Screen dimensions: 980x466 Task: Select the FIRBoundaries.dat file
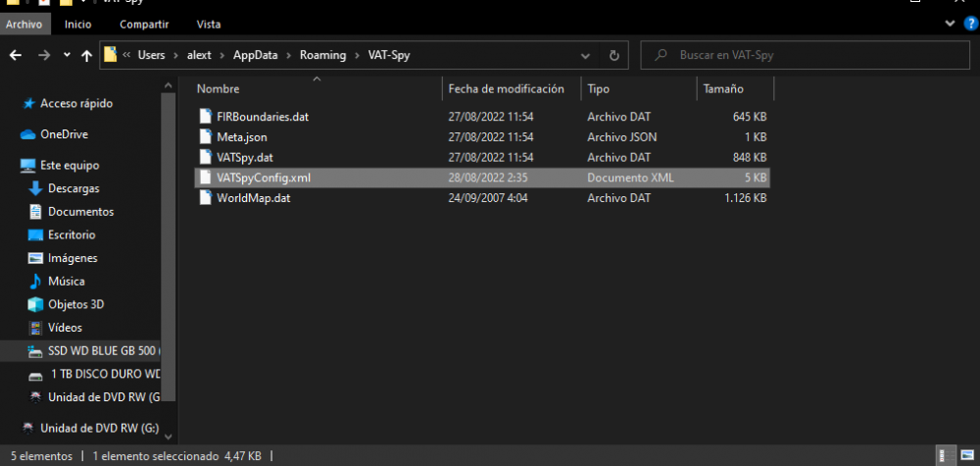click(263, 116)
